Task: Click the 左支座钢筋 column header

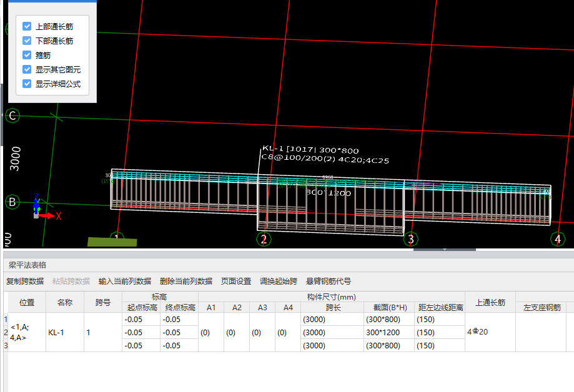Action: (x=541, y=308)
